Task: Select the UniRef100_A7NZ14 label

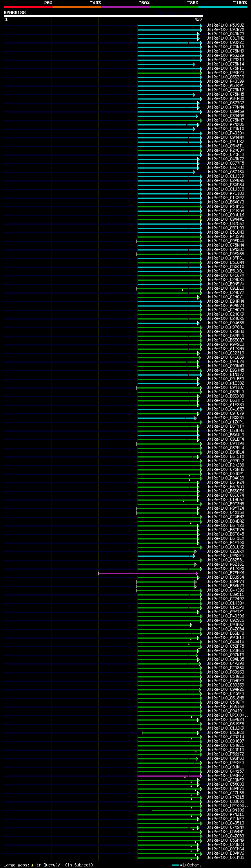Action: click(x=225, y=737)
